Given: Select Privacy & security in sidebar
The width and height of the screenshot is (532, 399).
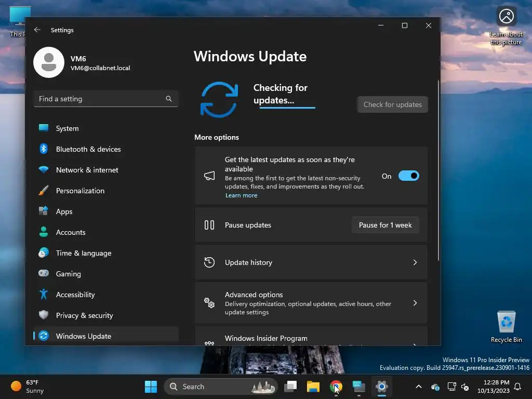Looking at the screenshot, I should pos(106,315).
